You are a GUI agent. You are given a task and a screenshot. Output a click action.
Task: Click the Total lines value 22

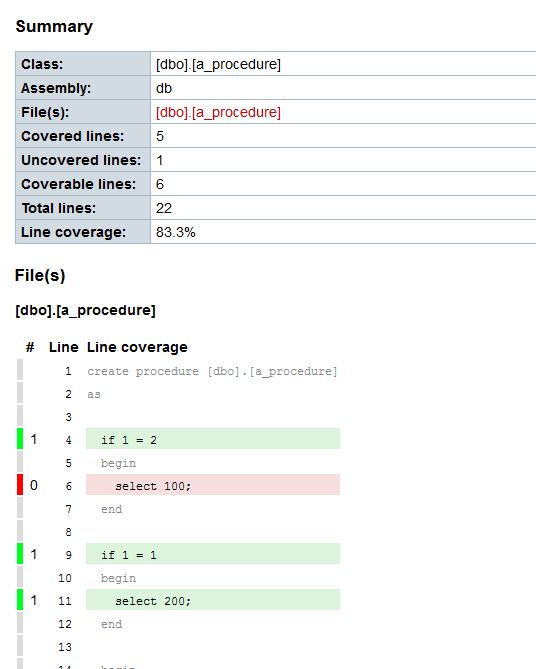[x=164, y=208]
